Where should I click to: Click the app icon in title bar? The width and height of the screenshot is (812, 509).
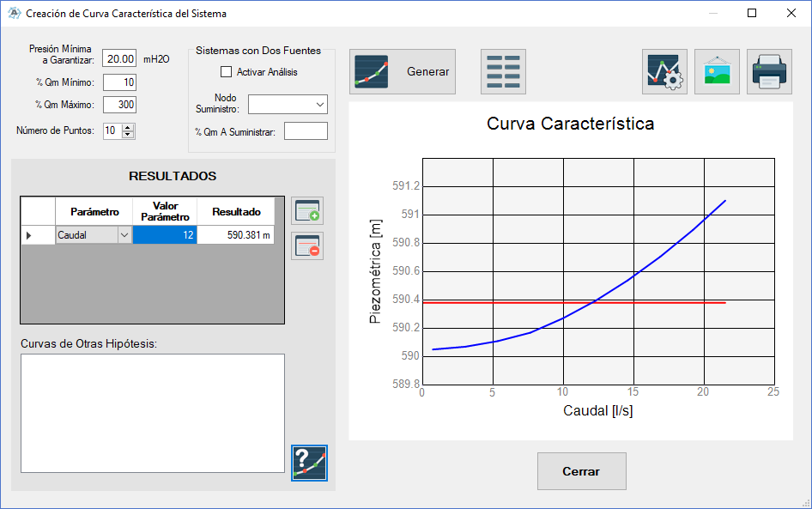pos(15,14)
